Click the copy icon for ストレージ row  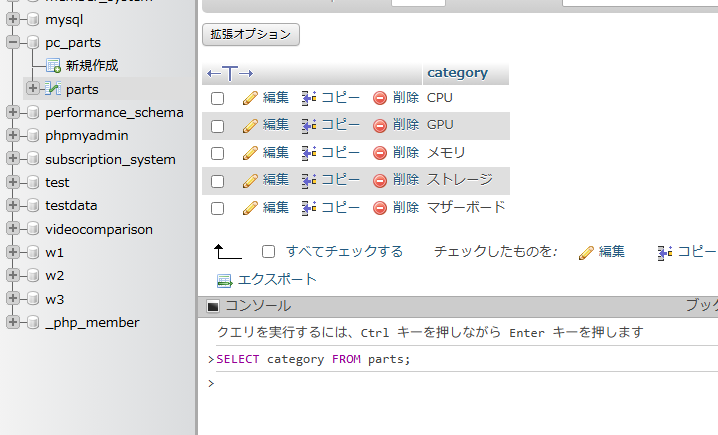pyautogui.click(x=309, y=180)
